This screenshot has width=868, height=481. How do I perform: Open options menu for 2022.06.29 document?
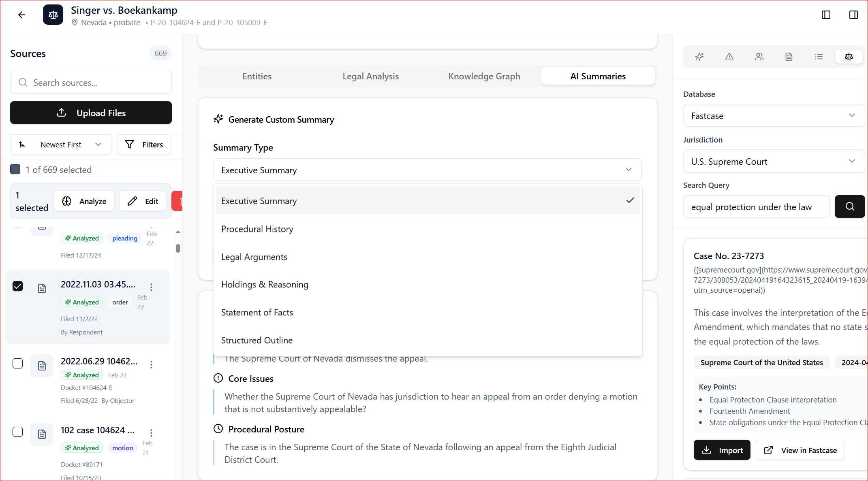pos(151,364)
